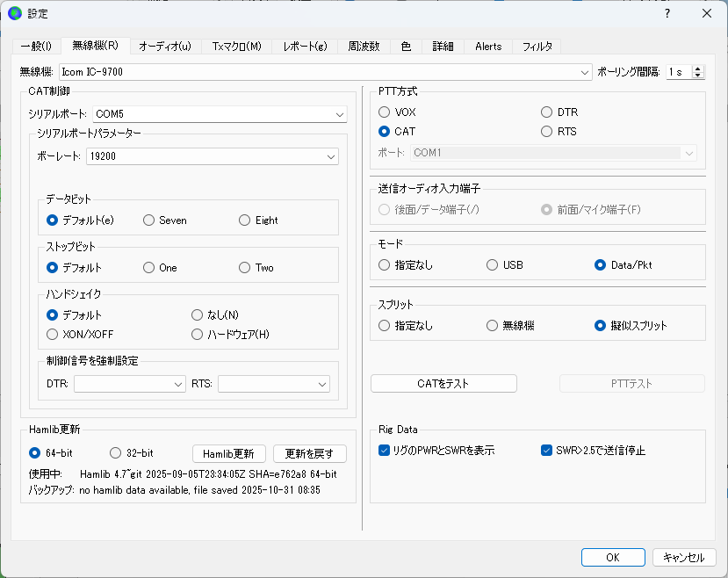Screen dimensions: 728x578
Task: Select XON/XOFF handshake
Action: click(x=80, y=335)
